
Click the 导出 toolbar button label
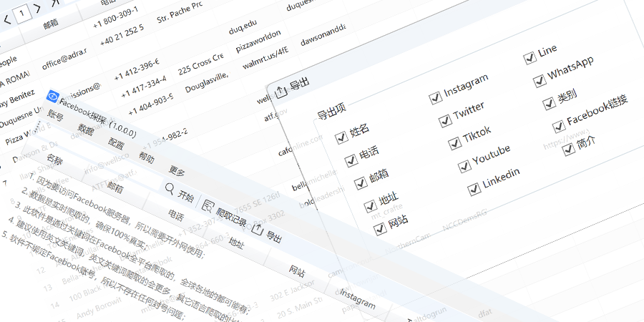[x=274, y=237]
